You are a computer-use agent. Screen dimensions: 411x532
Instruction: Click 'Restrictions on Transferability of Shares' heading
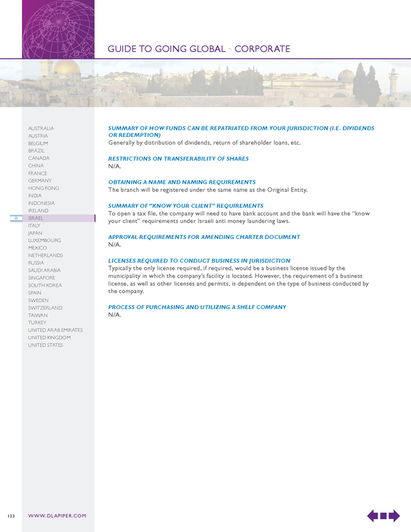click(x=179, y=159)
